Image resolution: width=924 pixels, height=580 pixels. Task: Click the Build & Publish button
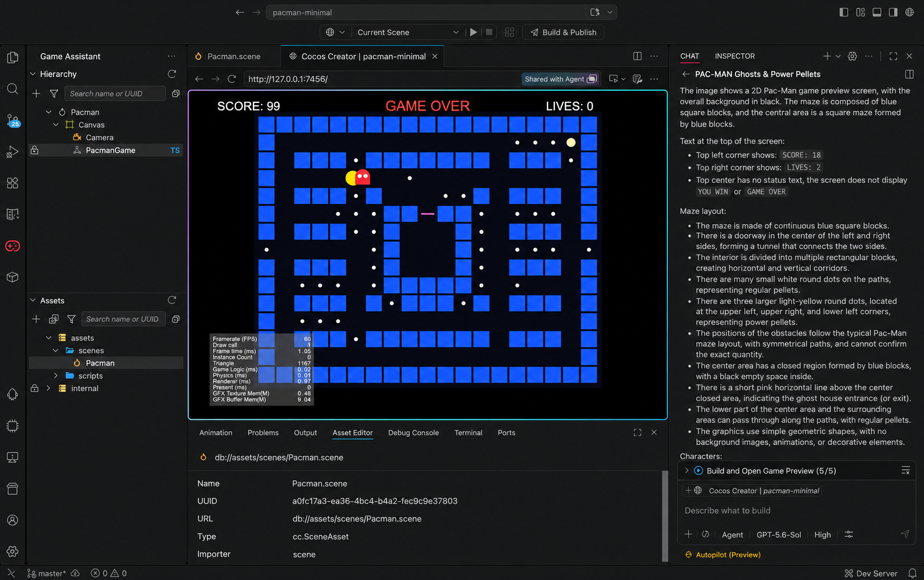pyautogui.click(x=563, y=32)
